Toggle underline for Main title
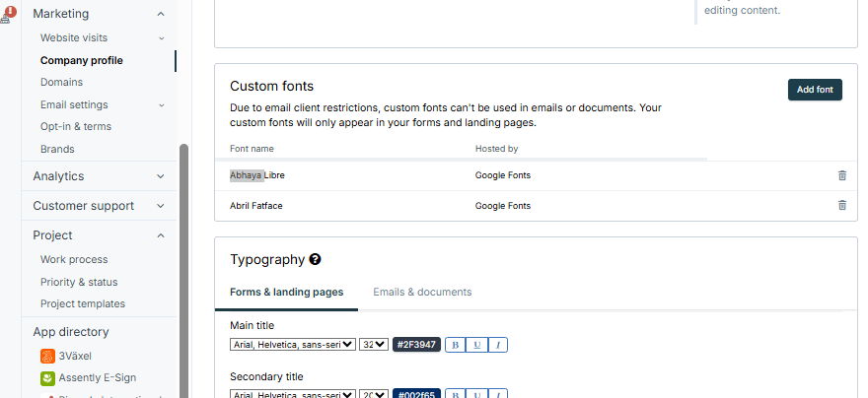Image resolution: width=868 pixels, height=398 pixels. [x=476, y=345]
